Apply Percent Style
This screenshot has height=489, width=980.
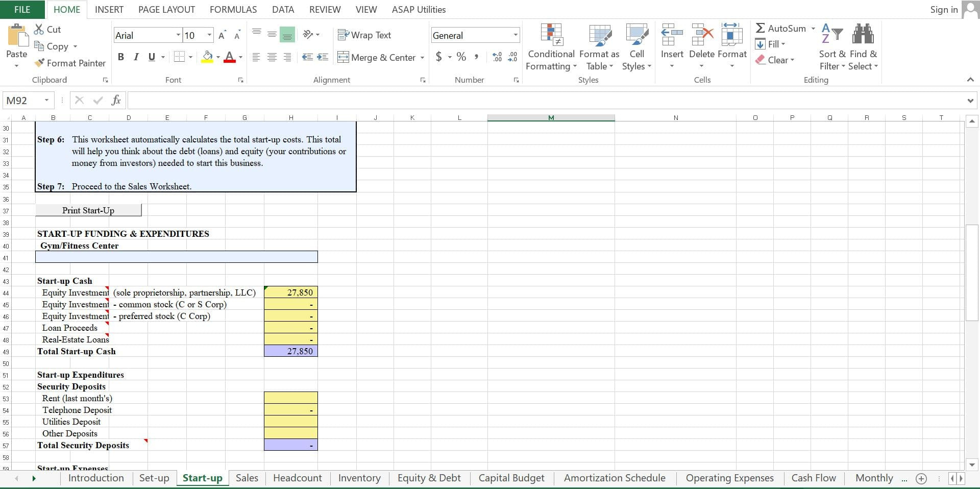tap(461, 57)
